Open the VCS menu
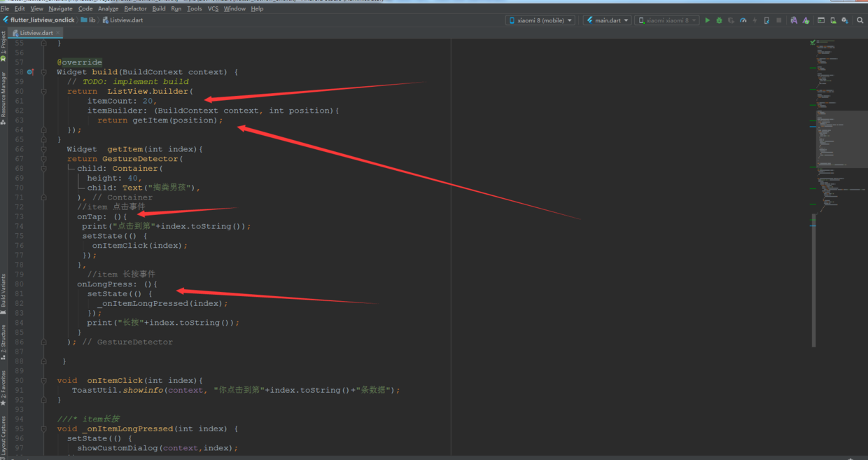Viewport: 868px width, 460px height. pyautogui.click(x=213, y=8)
